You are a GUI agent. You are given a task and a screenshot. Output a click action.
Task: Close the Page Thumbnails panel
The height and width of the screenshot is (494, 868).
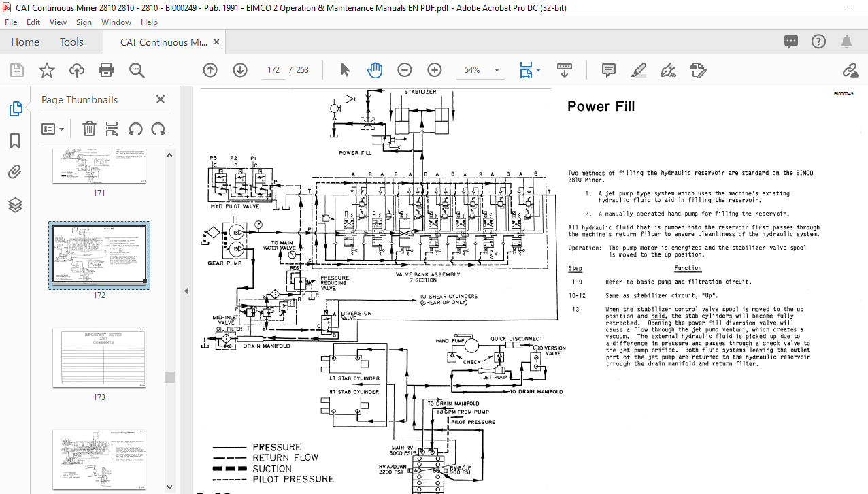pyautogui.click(x=161, y=99)
